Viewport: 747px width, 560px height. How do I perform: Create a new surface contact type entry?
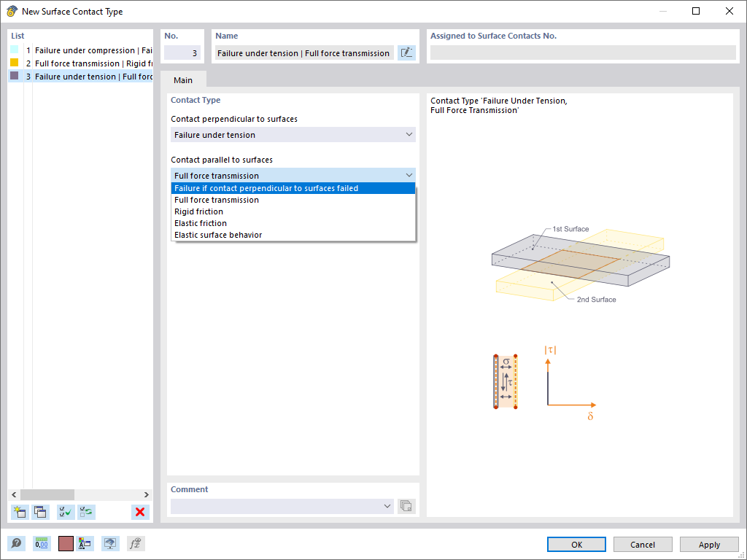click(20, 512)
